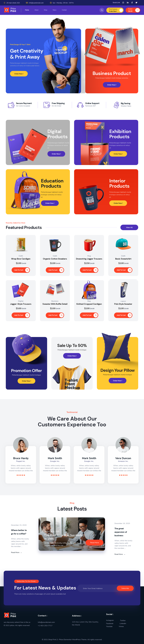Click cart icon on Wrap Bow Cardigan
Screen dimensions: 144x644
click(x=27, y=270)
